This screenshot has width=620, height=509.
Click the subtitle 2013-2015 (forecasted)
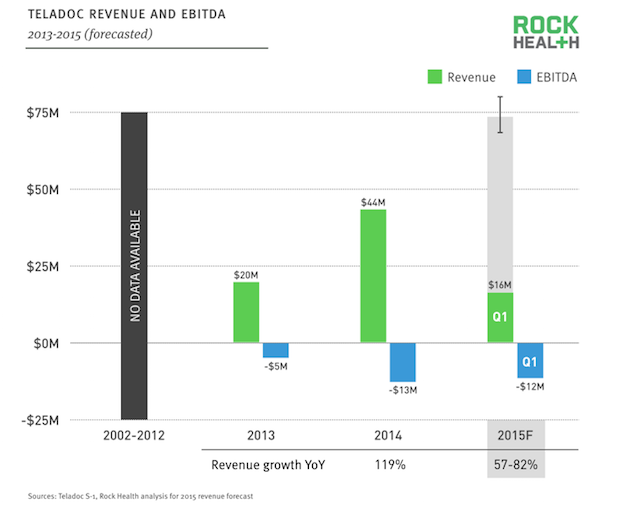coord(90,34)
